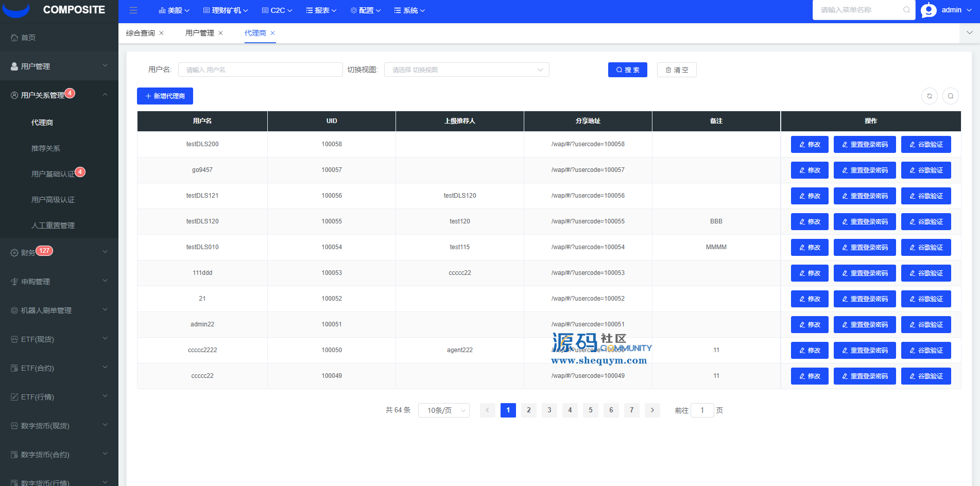Click 重置登录密码 for user go9457

(865, 170)
